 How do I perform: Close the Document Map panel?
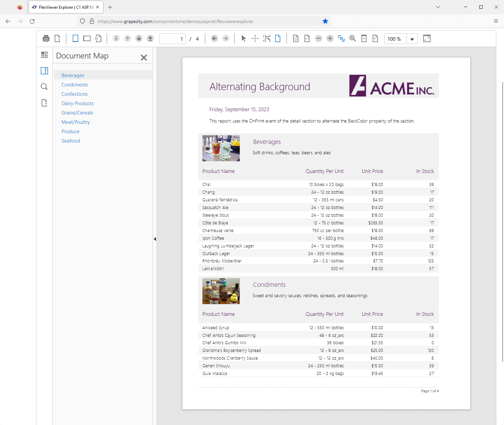coord(144,58)
